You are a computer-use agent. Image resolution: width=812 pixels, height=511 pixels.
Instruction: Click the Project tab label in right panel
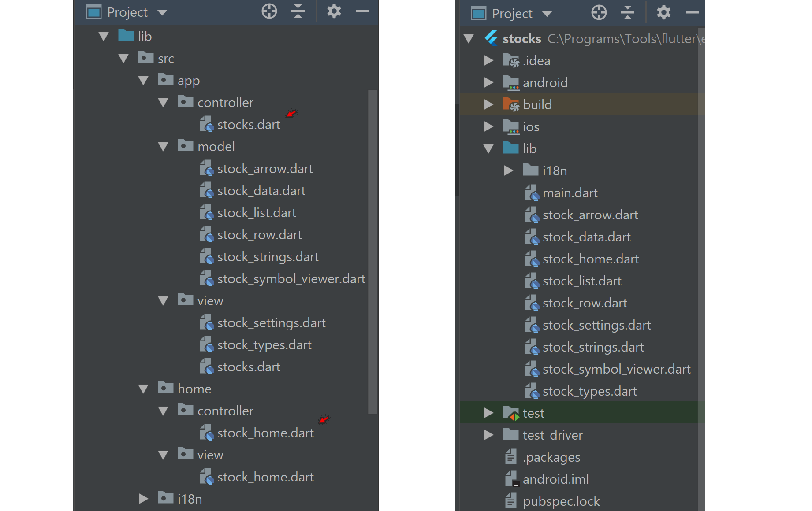512,13
